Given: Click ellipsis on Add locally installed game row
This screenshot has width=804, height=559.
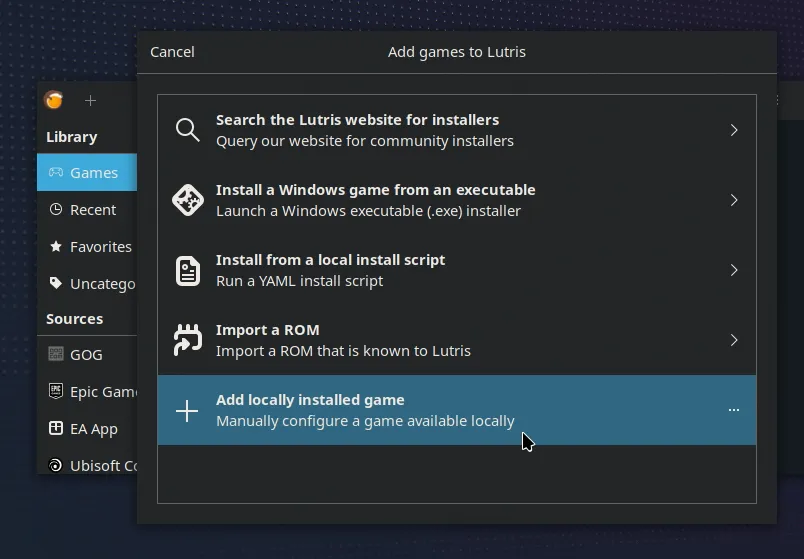Looking at the screenshot, I should click(x=734, y=410).
